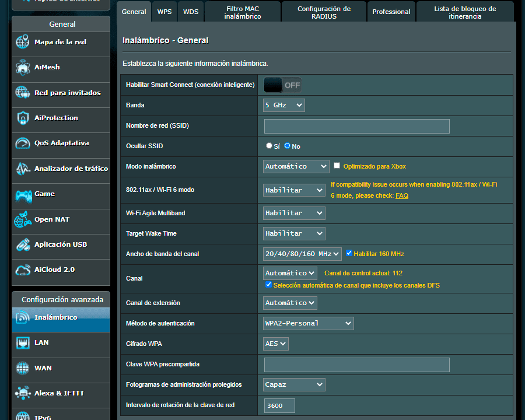Open Ancho de banda del canal dropdown

[x=302, y=254]
